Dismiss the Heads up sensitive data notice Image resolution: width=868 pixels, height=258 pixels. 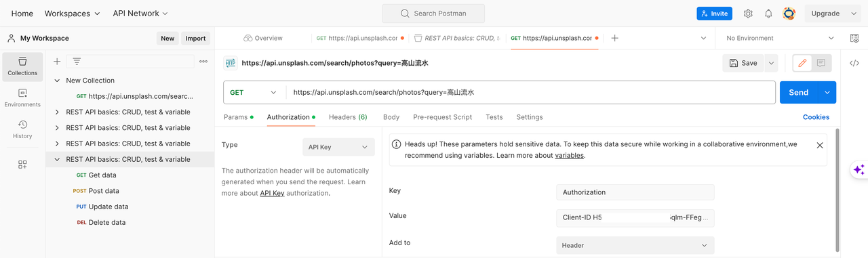[820, 146]
